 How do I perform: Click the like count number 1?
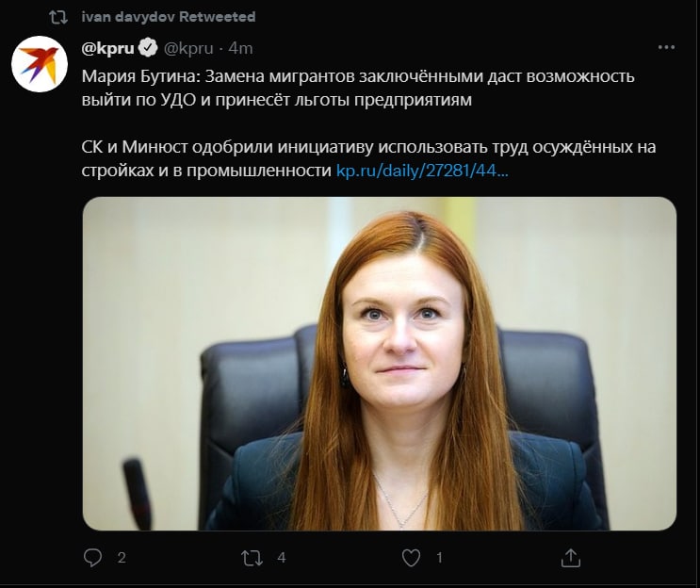tap(439, 558)
